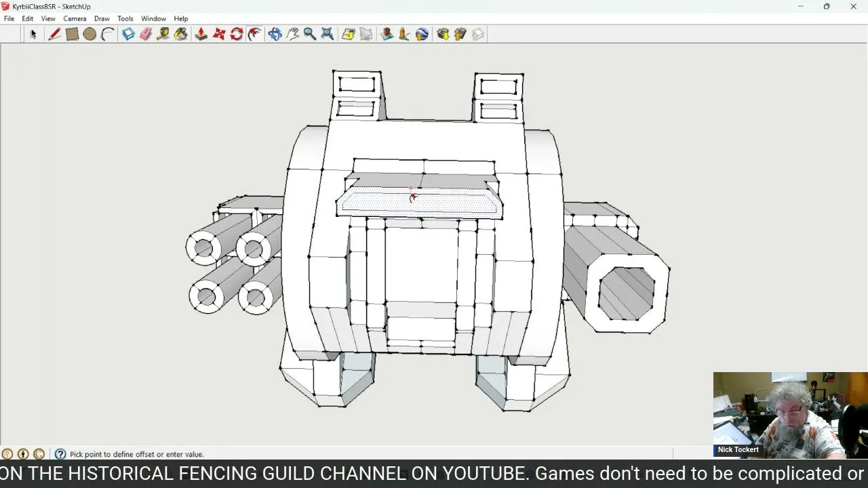The height and width of the screenshot is (488, 868).
Task: Click Preview Model in Google Earth icon
Action: pos(422,34)
